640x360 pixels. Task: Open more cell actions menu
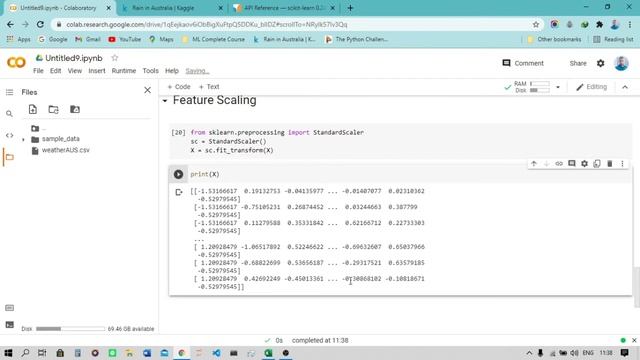pyautogui.click(x=622, y=164)
